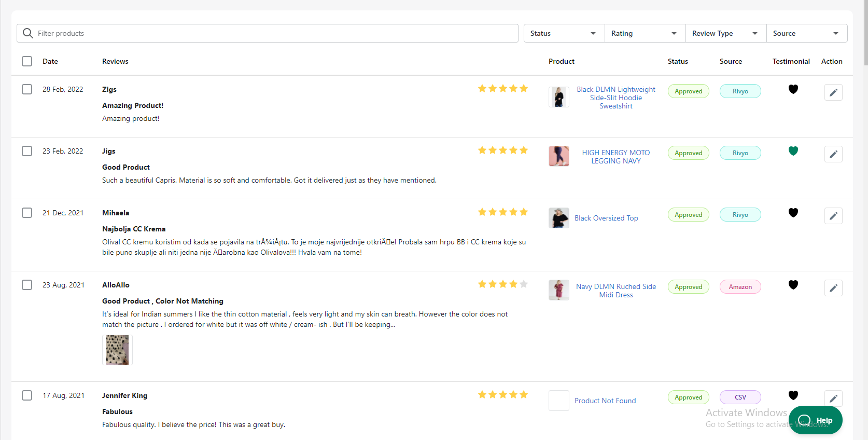Viewport: 868px width, 440px height.
Task: Disable the green testimonial heart on Jigs' review
Action: pos(793,151)
